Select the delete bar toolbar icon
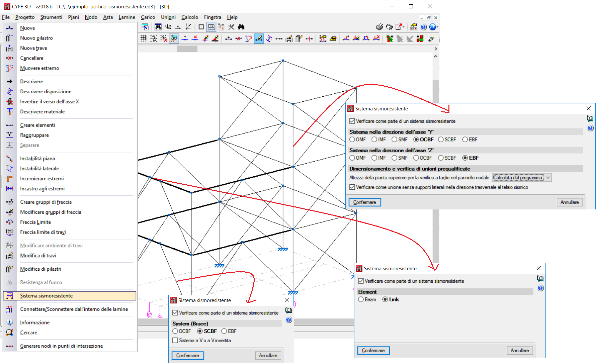The height and width of the screenshot is (364, 597). 239,38
